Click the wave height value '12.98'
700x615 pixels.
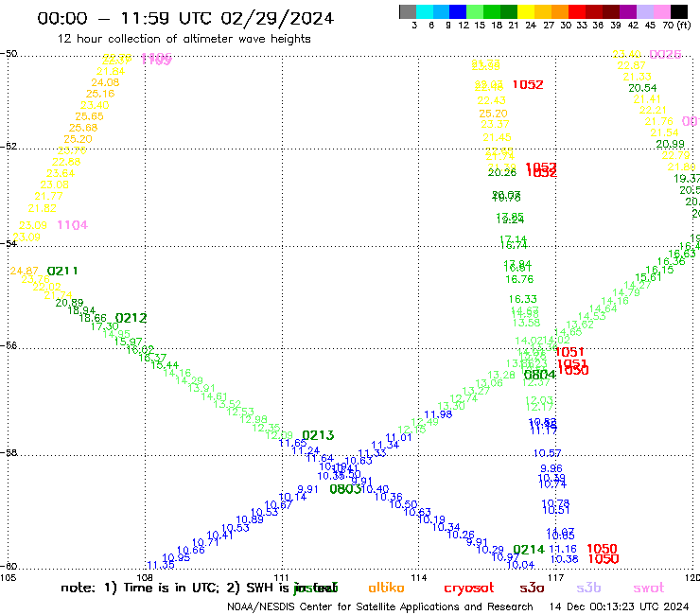coord(254,419)
